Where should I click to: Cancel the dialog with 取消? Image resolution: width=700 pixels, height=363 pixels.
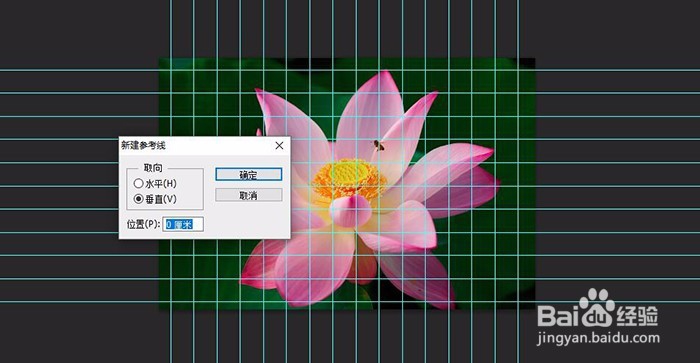pyautogui.click(x=249, y=195)
